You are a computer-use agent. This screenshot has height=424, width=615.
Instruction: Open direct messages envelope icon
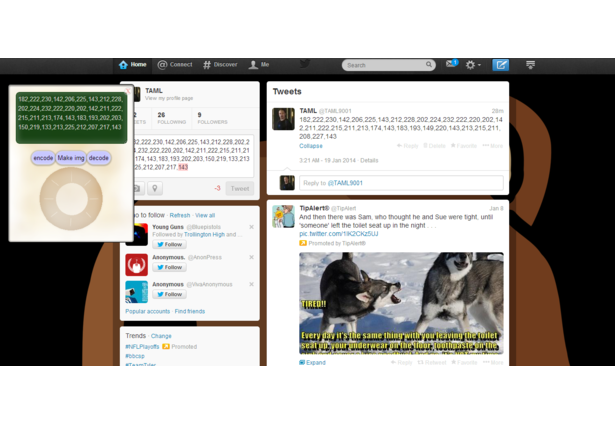coord(451,64)
